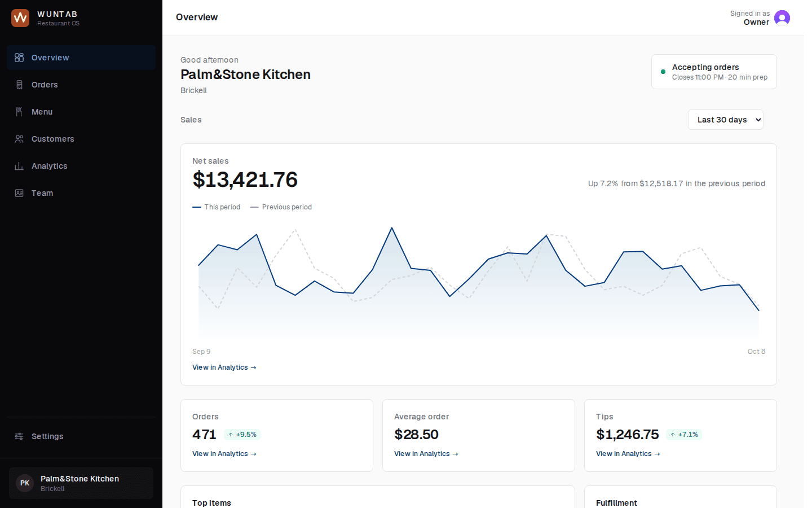This screenshot has width=812, height=508.
Task: Open the Palm&Stone Kitchen location switcher
Action: 81,483
